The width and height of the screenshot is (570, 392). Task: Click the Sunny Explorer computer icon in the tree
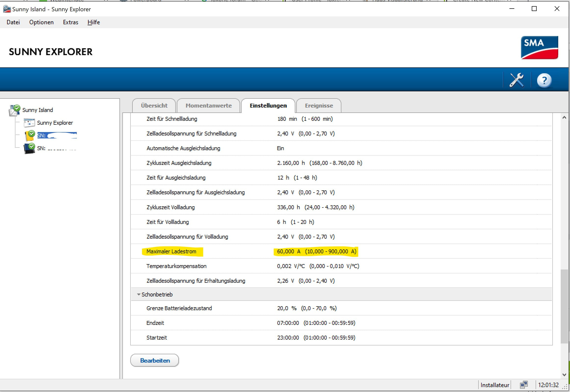coord(29,123)
